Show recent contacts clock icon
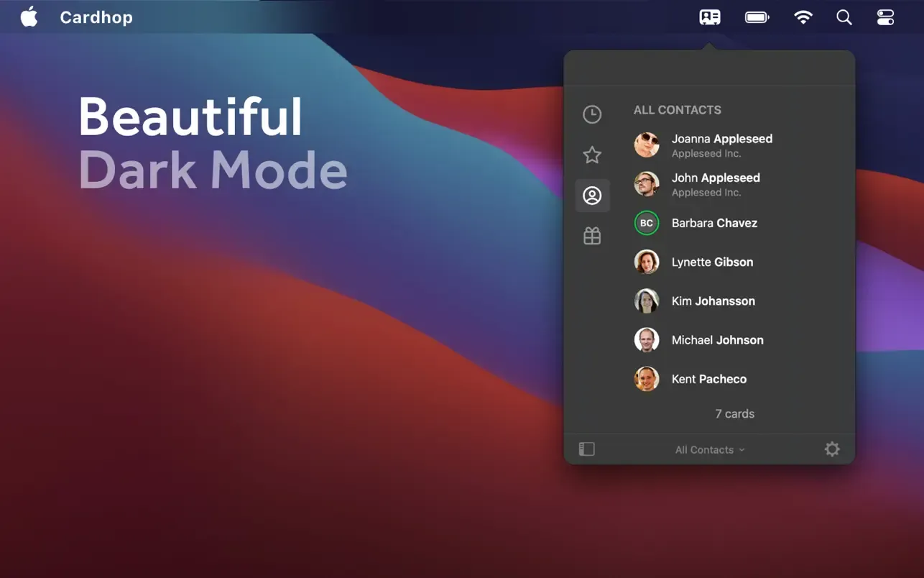The width and height of the screenshot is (924, 578). coord(592,114)
